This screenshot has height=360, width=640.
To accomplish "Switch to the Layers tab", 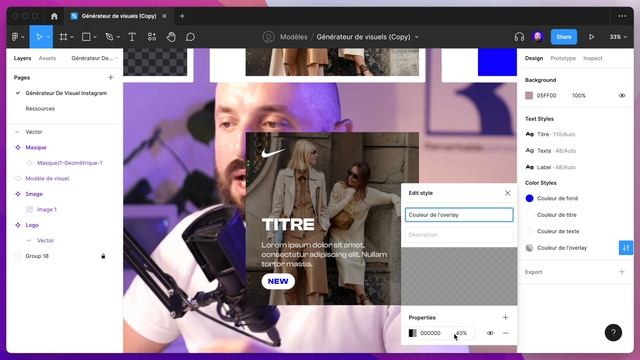I will coord(22,58).
